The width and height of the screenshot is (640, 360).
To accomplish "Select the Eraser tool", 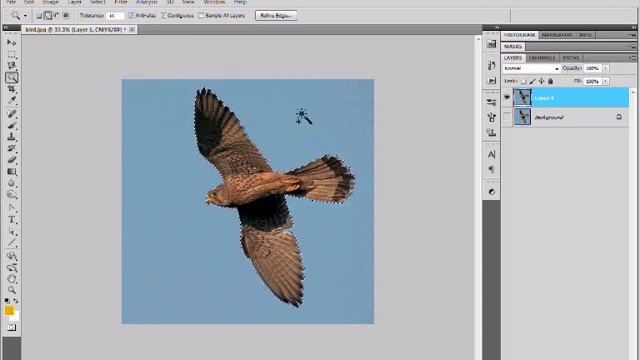I will (x=11, y=160).
